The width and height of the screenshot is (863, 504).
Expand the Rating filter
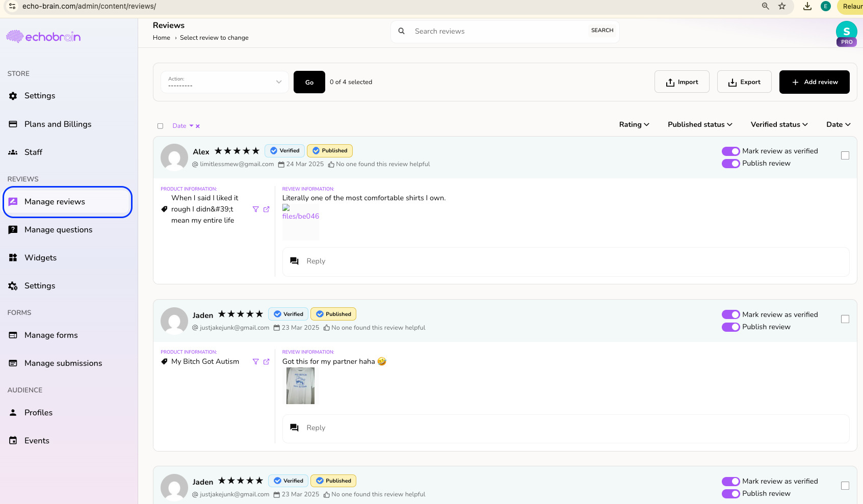click(x=634, y=124)
